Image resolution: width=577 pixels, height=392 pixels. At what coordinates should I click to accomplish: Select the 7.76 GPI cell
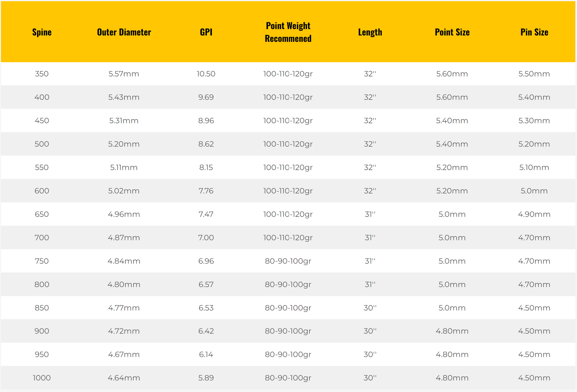pos(206,191)
